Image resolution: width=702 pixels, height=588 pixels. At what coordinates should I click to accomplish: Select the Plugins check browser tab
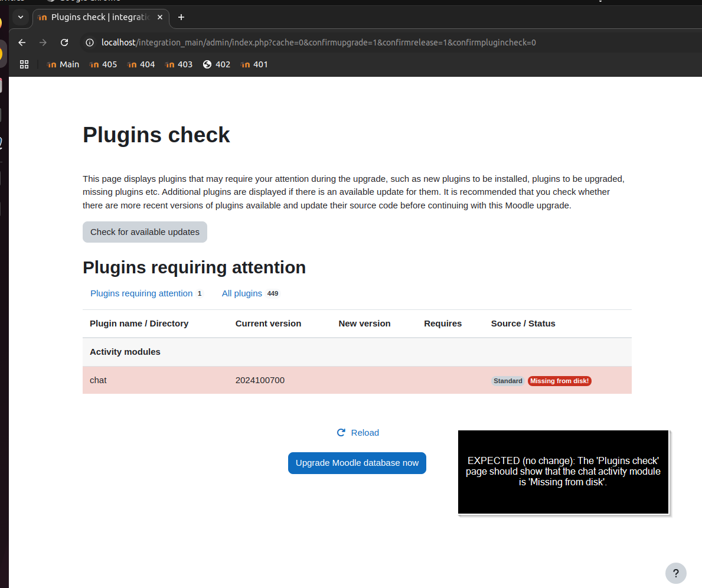point(101,17)
